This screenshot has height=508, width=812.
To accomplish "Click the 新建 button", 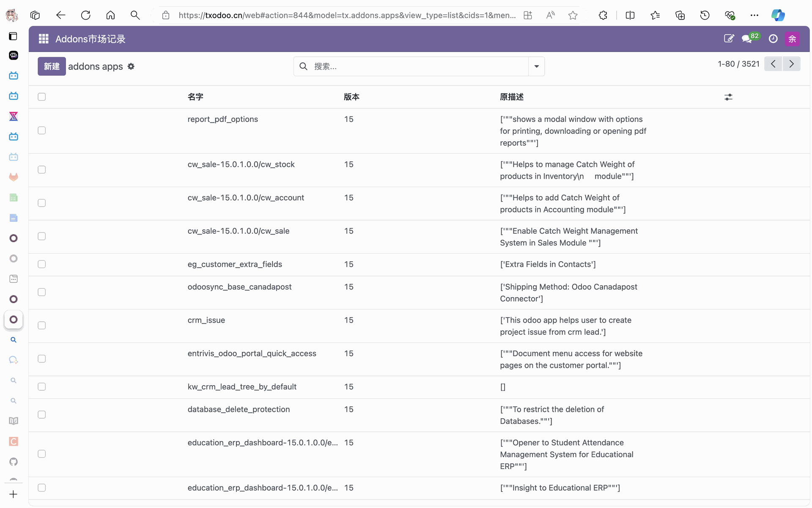I will (x=52, y=66).
